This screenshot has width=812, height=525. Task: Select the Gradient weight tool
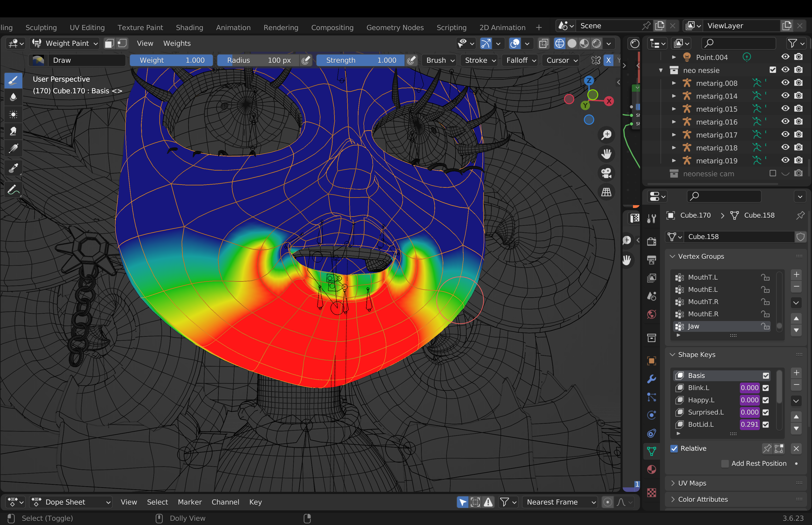13,148
